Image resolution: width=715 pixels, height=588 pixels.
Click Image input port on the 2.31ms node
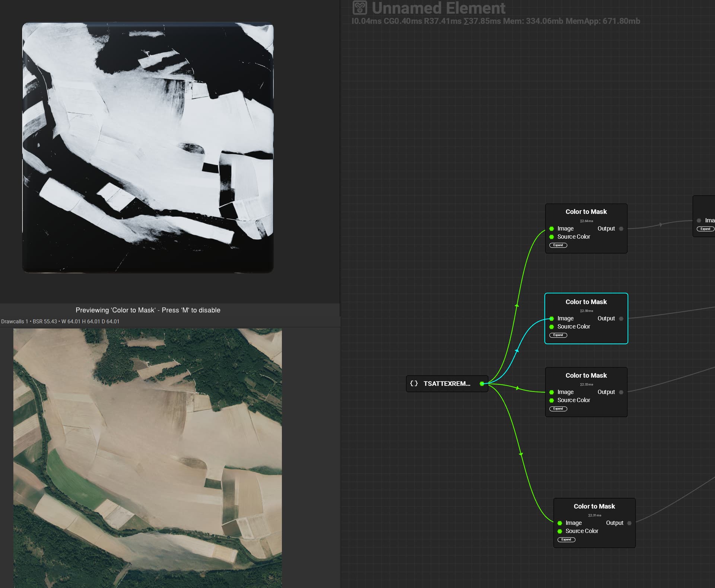(560, 523)
